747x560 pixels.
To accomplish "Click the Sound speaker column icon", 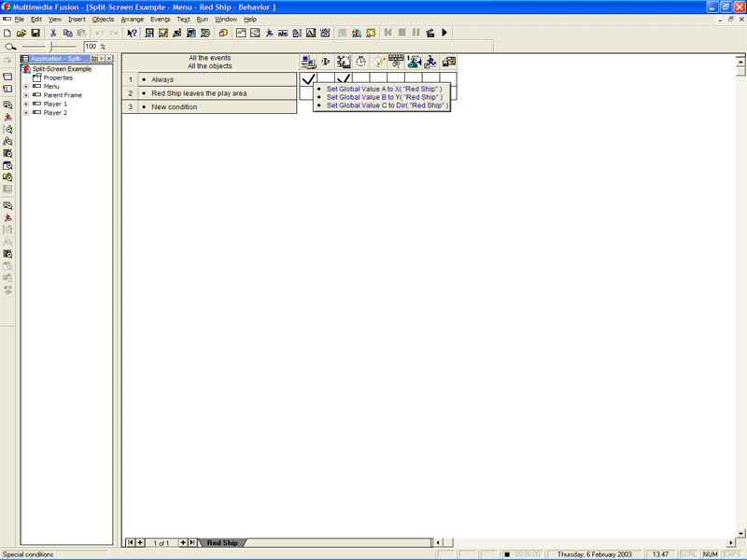I will pyautogui.click(x=326, y=63).
